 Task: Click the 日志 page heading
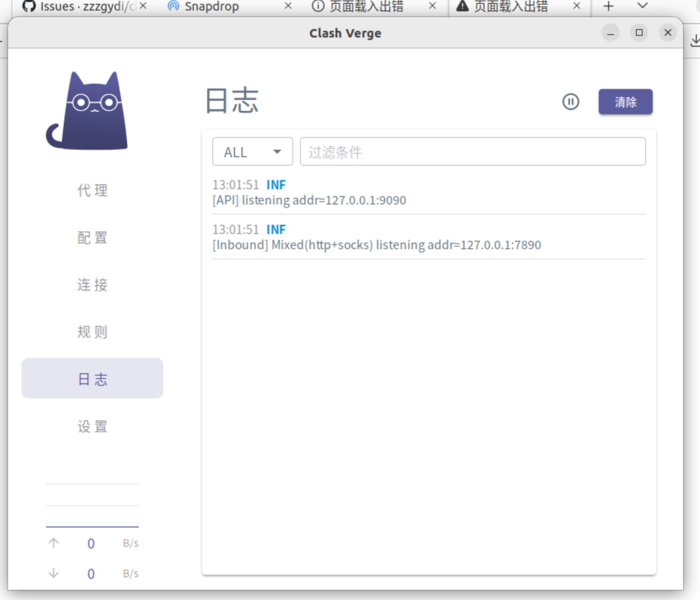232,101
